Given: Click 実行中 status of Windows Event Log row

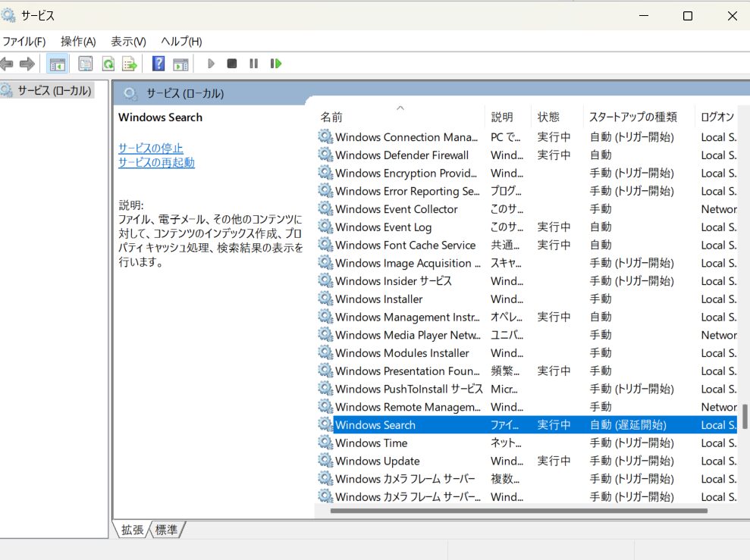Looking at the screenshot, I should (x=554, y=227).
